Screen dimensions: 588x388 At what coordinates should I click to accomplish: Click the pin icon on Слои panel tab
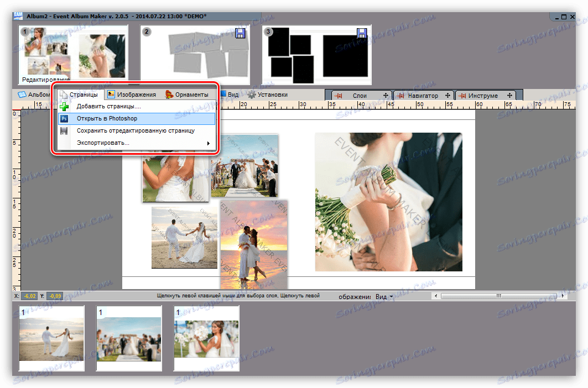click(338, 96)
